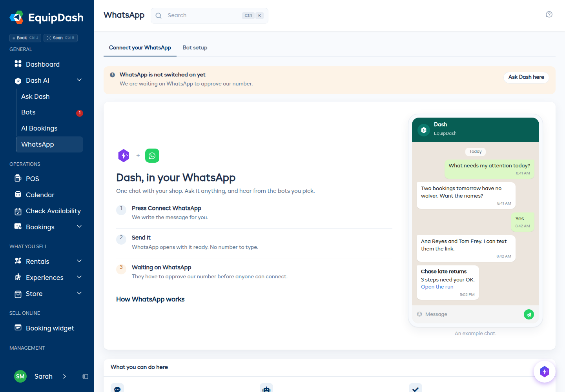
Task: Click 'WhatsApp is not switched on yet' text
Action: tap(162, 75)
